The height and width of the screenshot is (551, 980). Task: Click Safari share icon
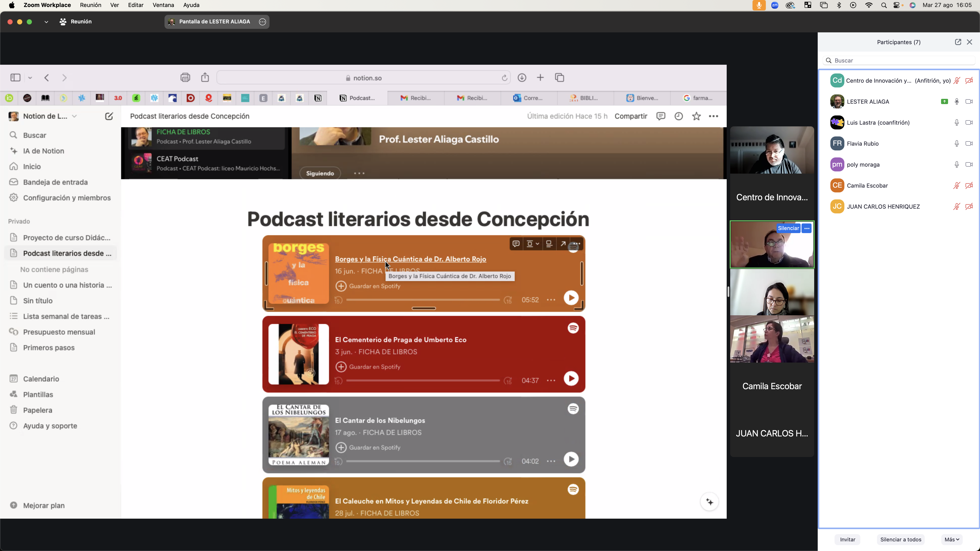click(x=205, y=78)
